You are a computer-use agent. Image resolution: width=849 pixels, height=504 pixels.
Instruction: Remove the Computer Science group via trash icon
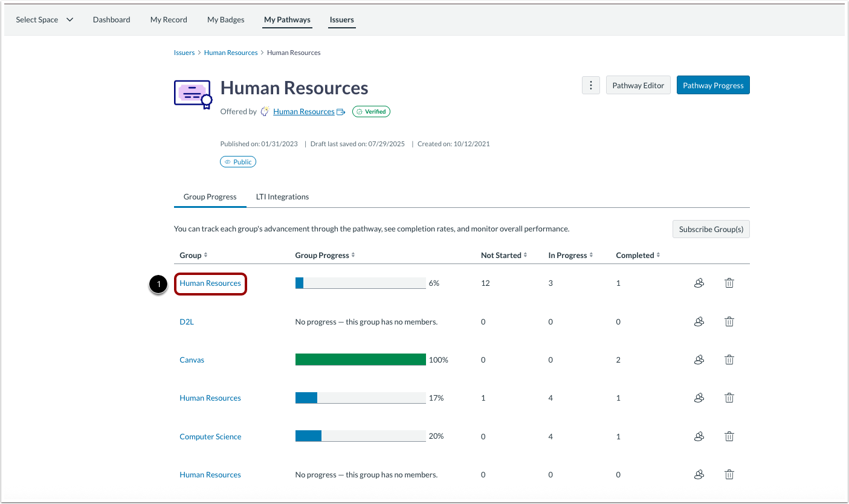[729, 436]
